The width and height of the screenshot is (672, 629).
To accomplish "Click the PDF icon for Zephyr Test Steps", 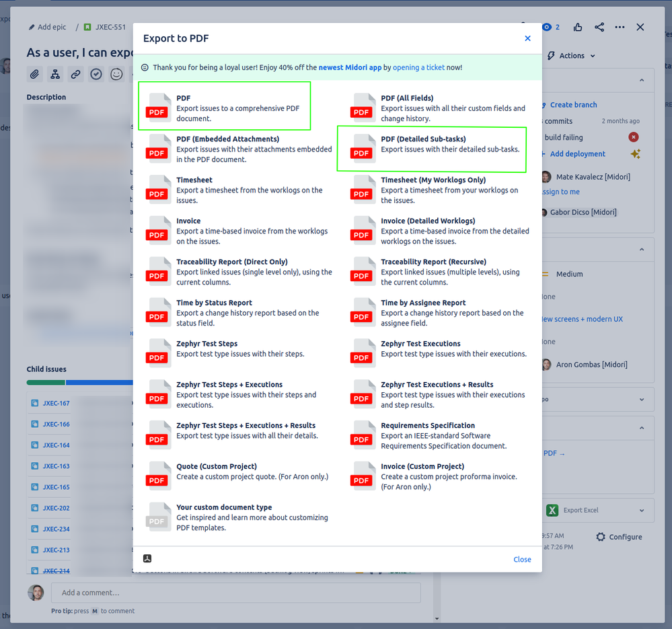I will pos(159,353).
